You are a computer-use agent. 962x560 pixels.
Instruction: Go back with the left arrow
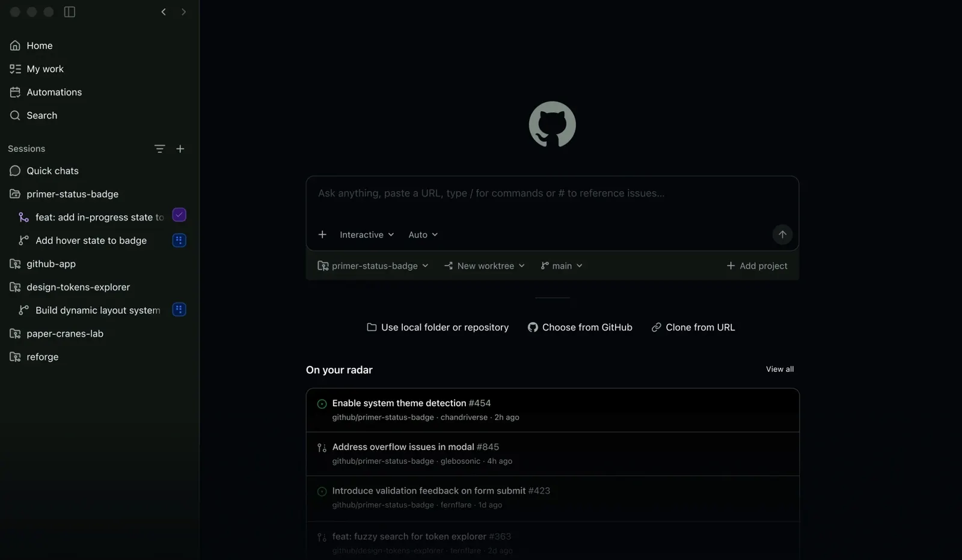[164, 12]
